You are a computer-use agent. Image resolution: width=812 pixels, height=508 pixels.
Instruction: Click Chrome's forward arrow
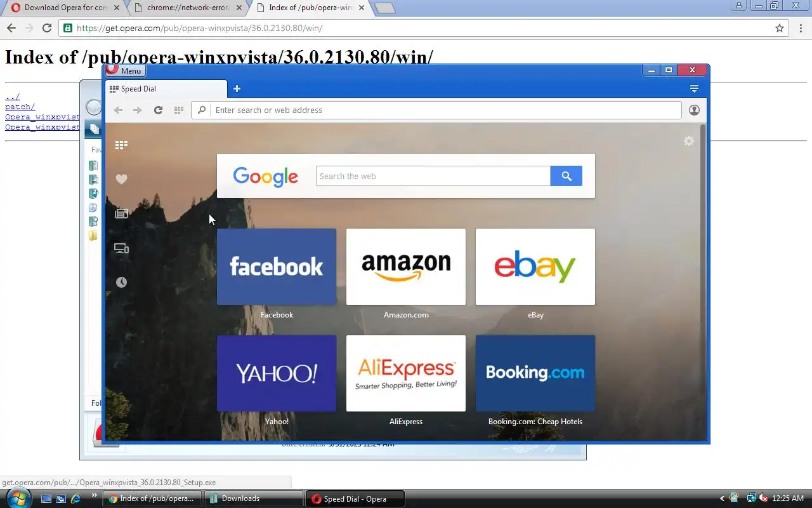click(x=29, y=28)
